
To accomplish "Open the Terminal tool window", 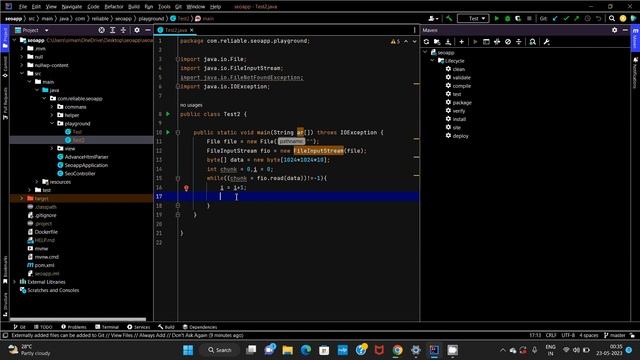I will coord(107,327).
